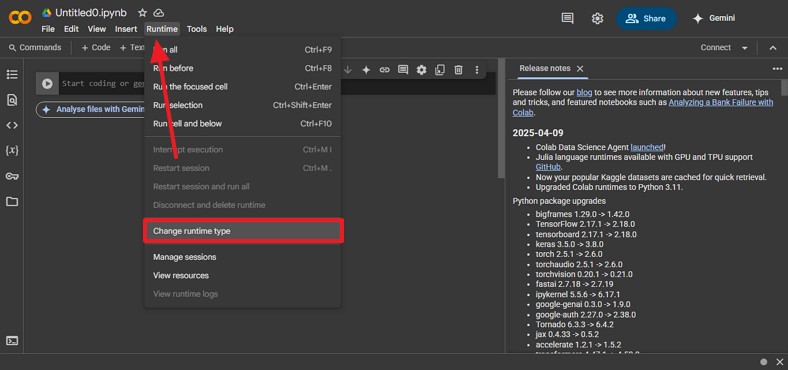Copy link to cell icon

384,70
